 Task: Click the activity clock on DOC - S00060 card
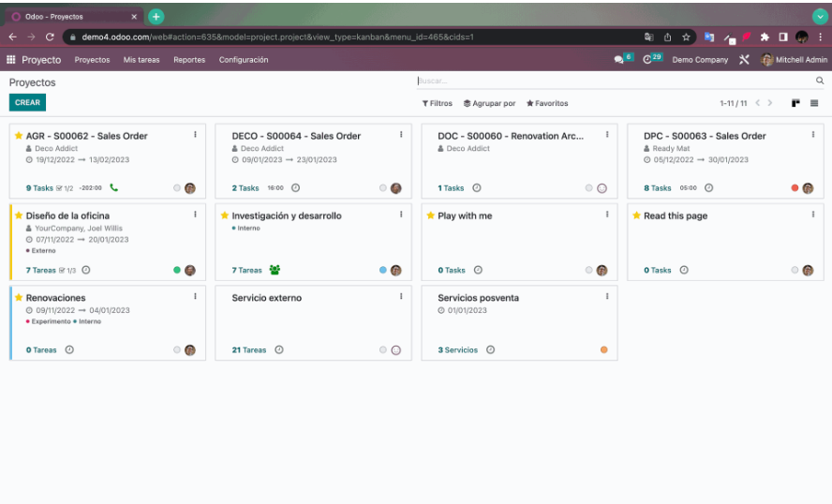(x=477, y=187)
